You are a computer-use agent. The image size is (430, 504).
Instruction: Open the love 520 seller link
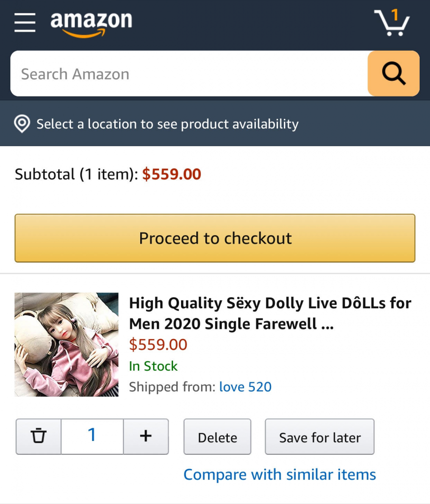click(246, 387)
